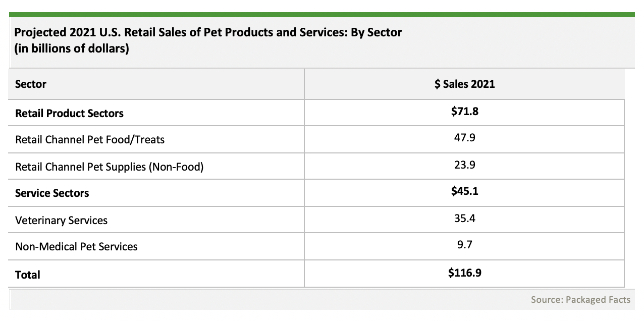This screenshot has width=644, height=321.
Task: Click the table title about Pet Products and Services
Action: click(208, 33)
